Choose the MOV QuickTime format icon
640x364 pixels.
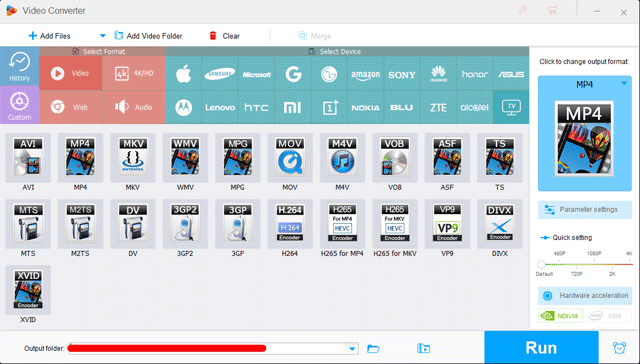click(x=290, y=158)
